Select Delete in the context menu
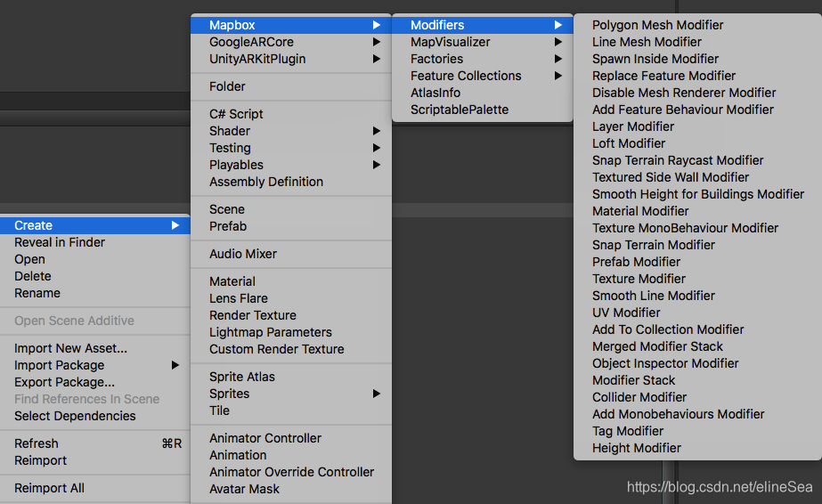 coord(95,276)
